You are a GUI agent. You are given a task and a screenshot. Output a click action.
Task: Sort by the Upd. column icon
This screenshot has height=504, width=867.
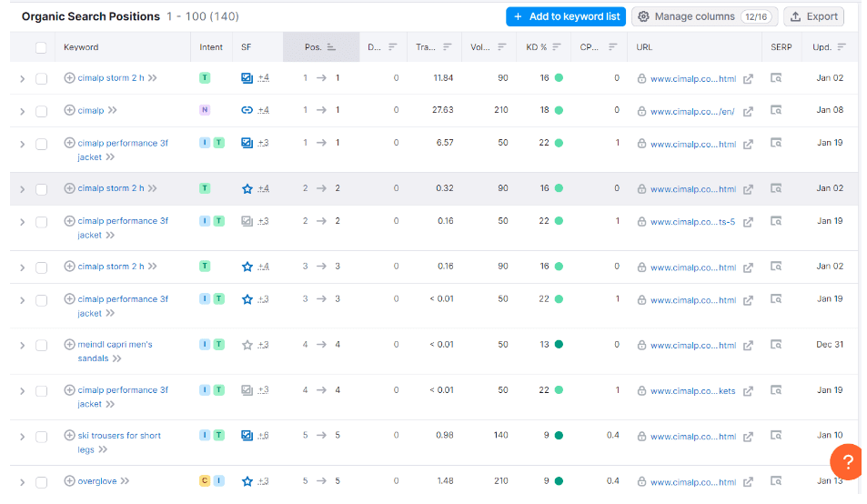click(841, 47)
